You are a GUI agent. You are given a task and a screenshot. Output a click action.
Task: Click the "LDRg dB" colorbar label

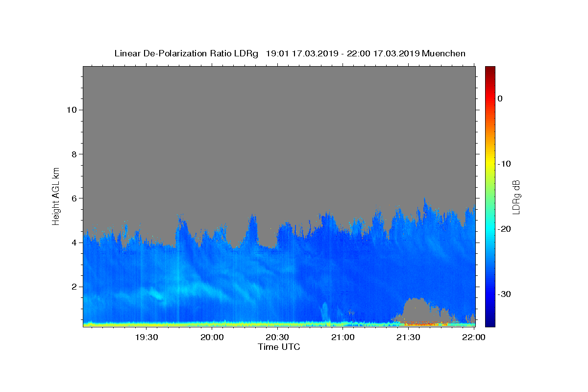516,197
